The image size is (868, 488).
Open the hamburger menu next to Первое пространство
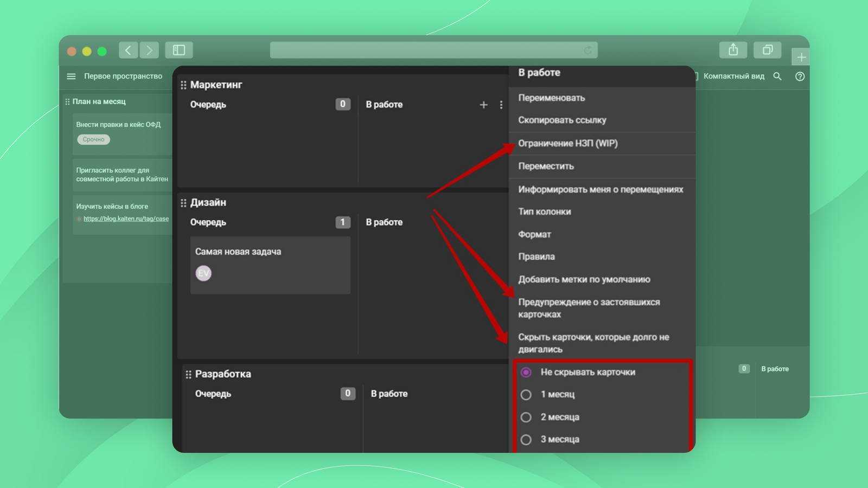click(71, 76)
